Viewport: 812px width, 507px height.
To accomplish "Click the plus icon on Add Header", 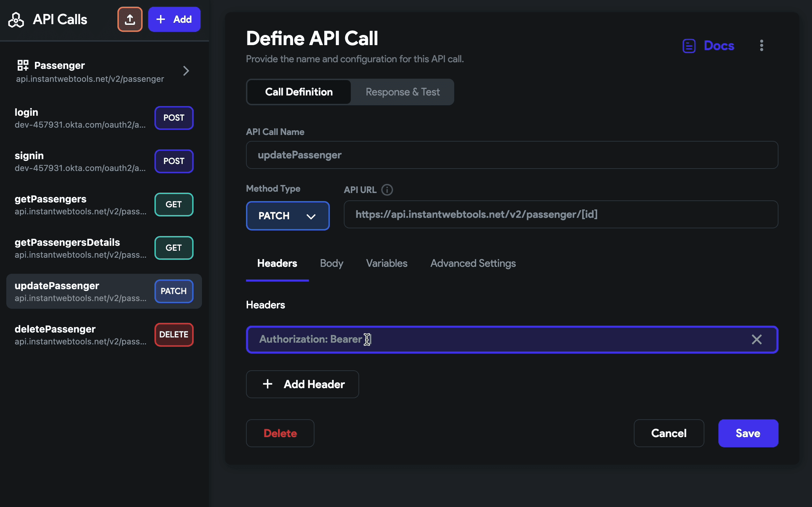I will point(267,384).
